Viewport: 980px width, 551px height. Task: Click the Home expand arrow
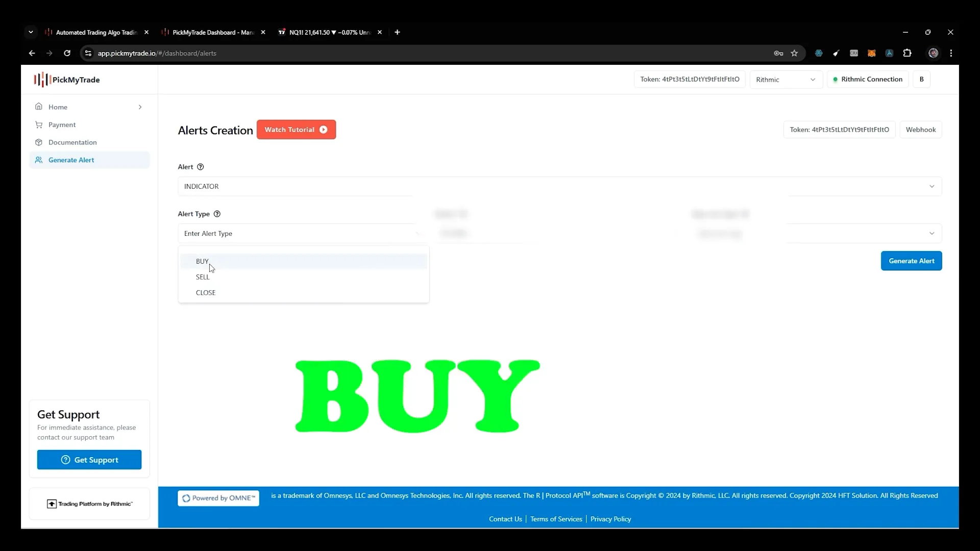pos(140,106)
